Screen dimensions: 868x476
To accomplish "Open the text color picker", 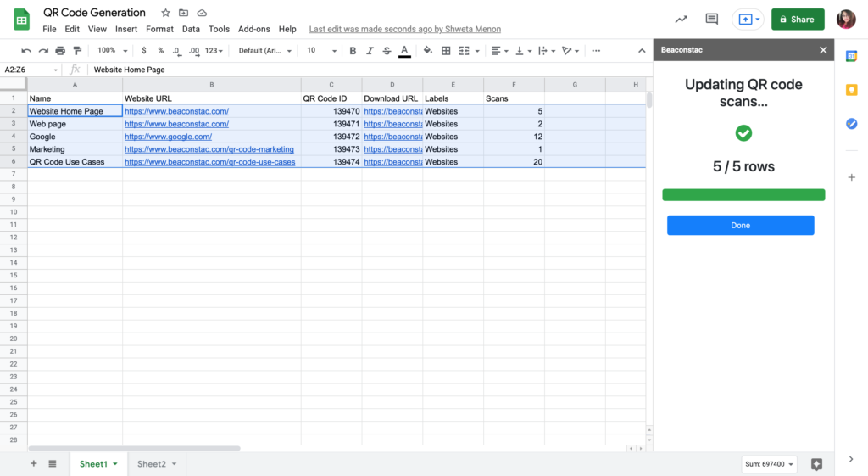I will (x=404, y=51).
